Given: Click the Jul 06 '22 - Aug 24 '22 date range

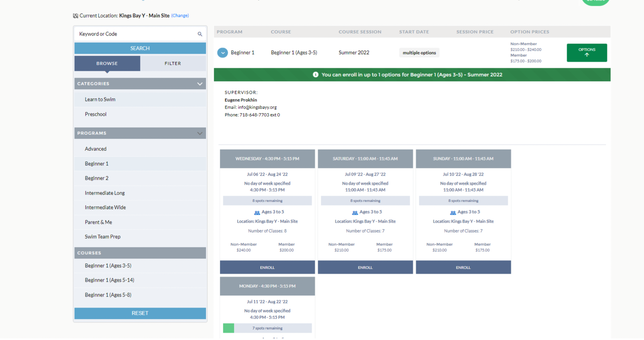Looking at the screenshot, I should point(267,174).
